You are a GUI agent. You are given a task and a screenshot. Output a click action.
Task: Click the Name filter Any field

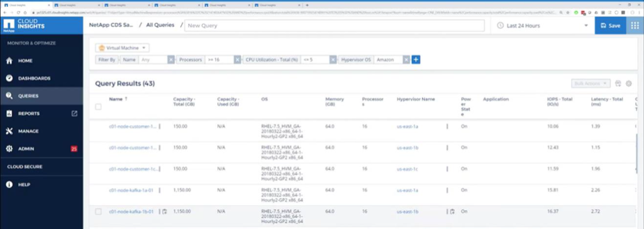tap(153, 60)
